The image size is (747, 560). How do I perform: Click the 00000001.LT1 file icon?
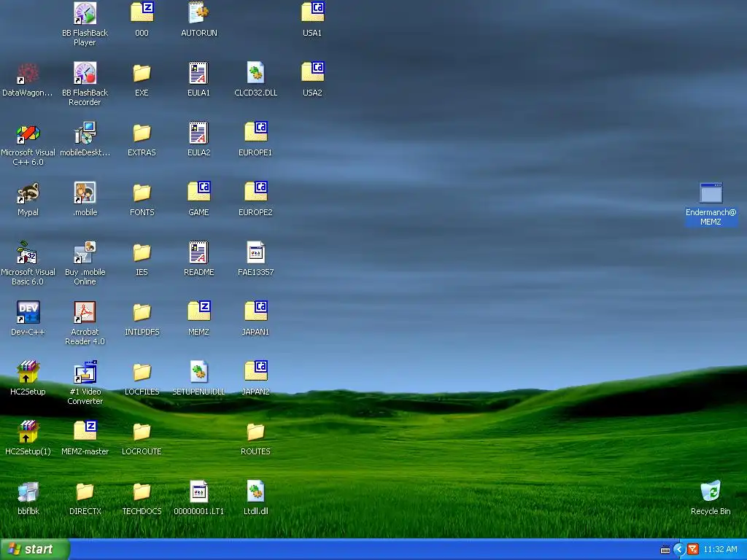click(x=198, y=491)
